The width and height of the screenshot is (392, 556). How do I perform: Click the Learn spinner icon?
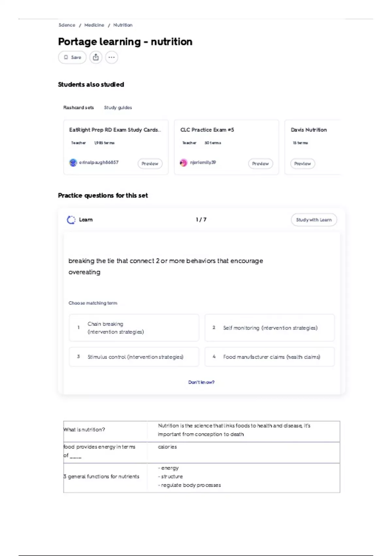(71, 220)
